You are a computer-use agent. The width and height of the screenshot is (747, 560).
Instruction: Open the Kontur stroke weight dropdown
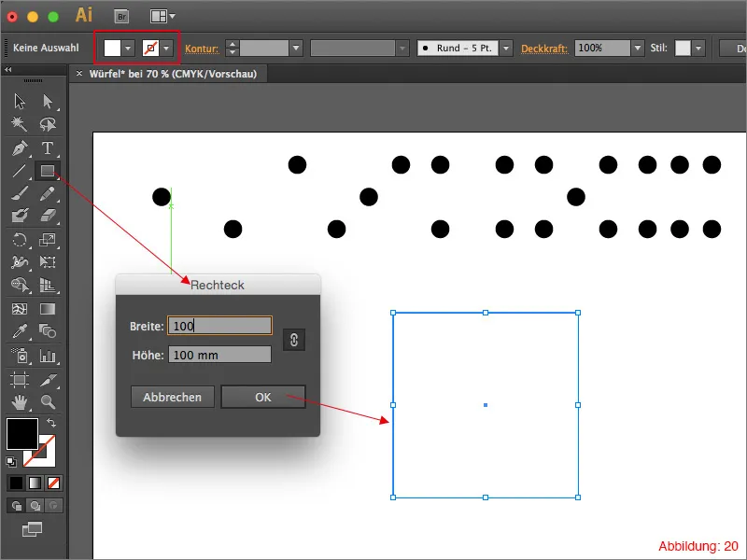point(296,49)
